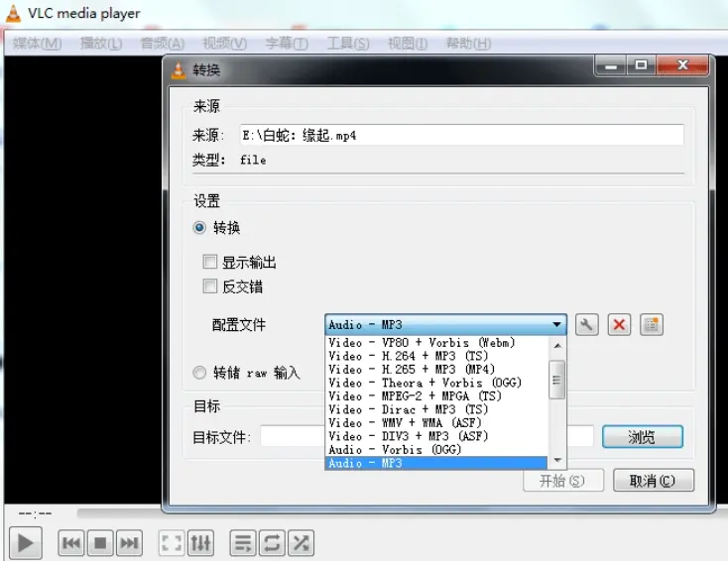Open the 音频(A) menu
The height and width of the screenshot is (561, 728).
pyautogui.click(x=163, y=44)
